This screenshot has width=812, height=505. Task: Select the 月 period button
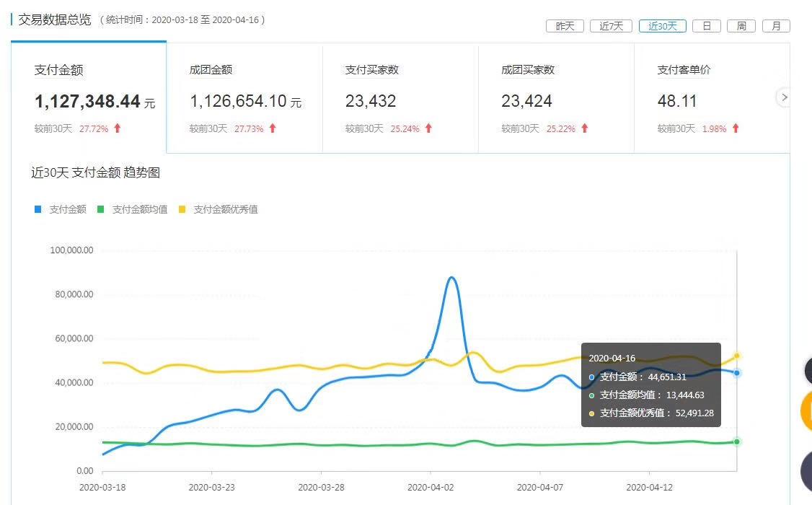(x=776, y=26)
